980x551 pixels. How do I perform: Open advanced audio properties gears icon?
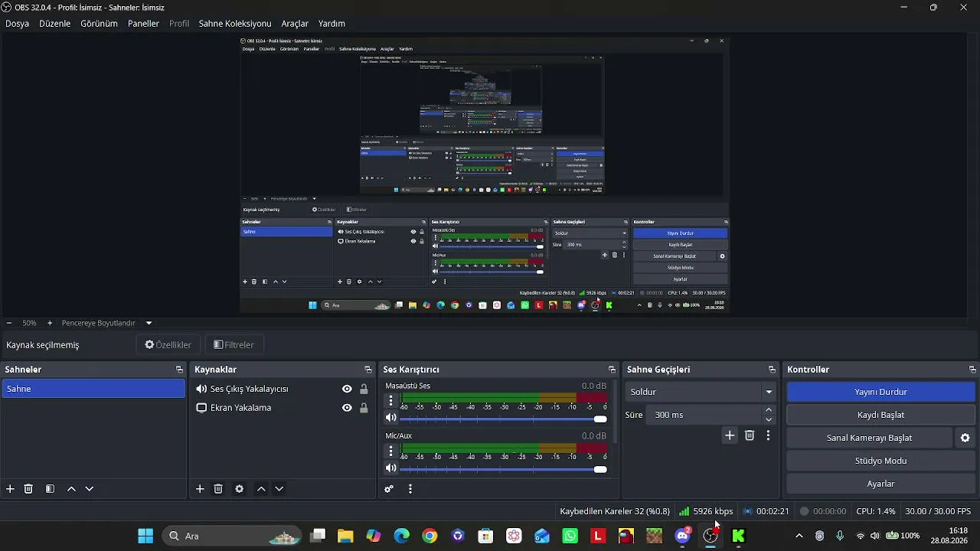coord(389,489)
